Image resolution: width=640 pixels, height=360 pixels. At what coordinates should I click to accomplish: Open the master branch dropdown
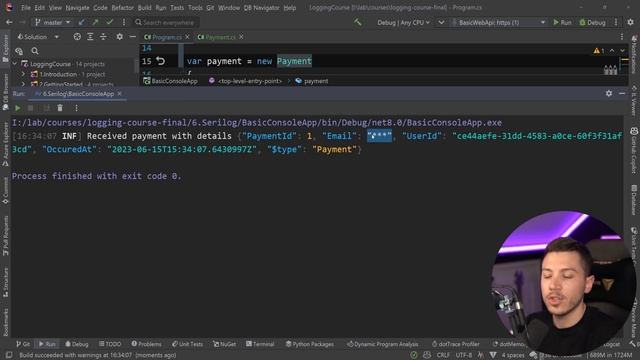click(x=52, y=22)
